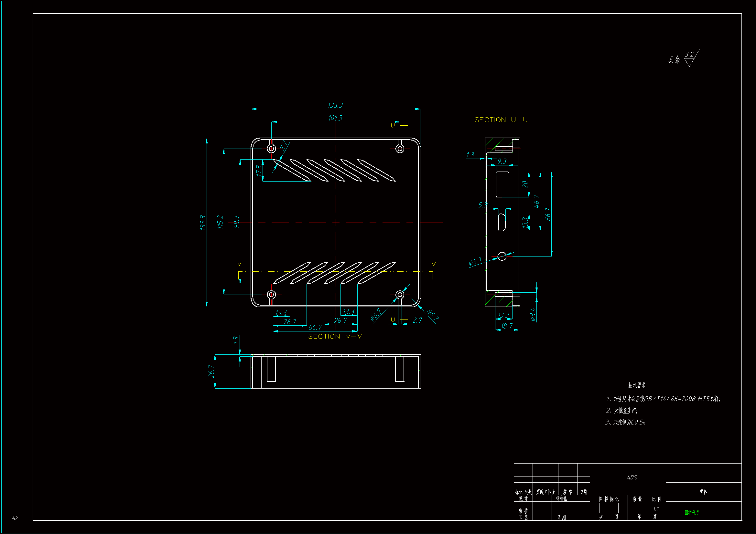
Task: Click the 零件 title block cell
Action: [x=703, y=492]
